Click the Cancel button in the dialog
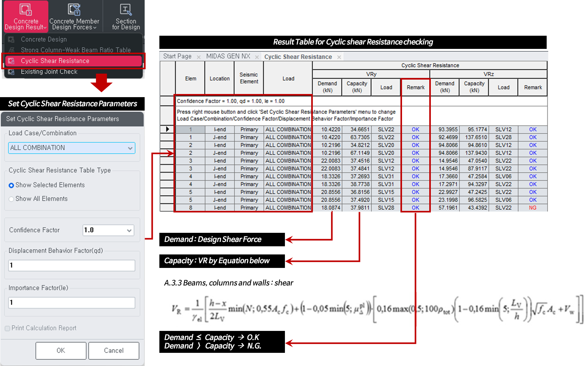Screen dimensions: 588x366 [x=114, y=351]
